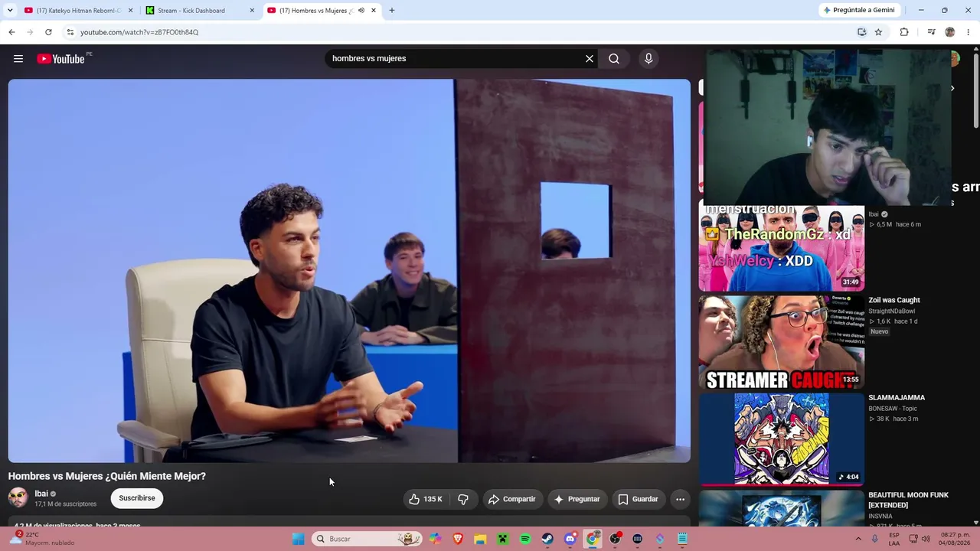The image size is (980, 551).
Task: Open OBS Studio from the taskbar
Action: point(615,539)
